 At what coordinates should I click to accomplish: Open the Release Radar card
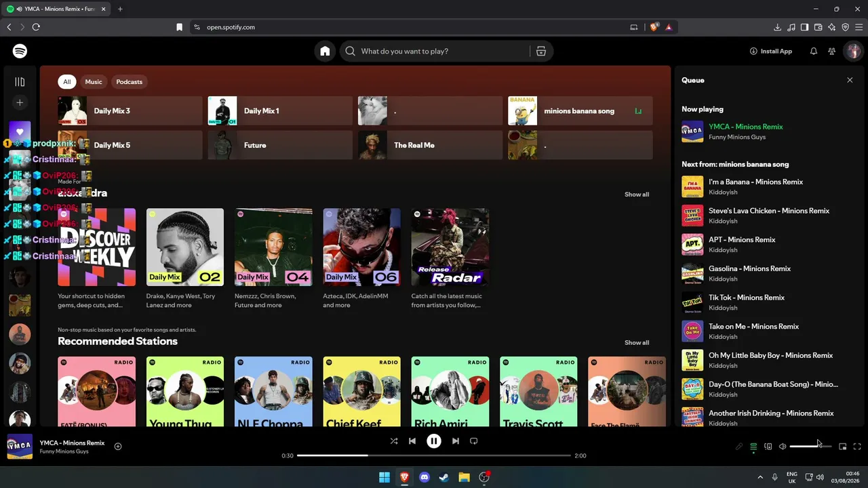click(450, 259)
